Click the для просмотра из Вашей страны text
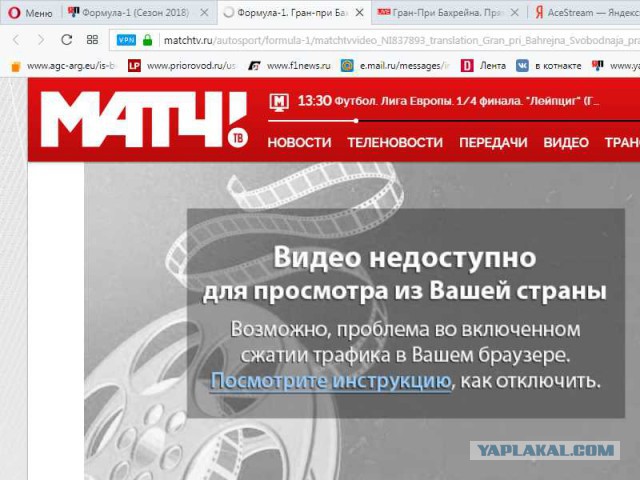 point(404,291)
